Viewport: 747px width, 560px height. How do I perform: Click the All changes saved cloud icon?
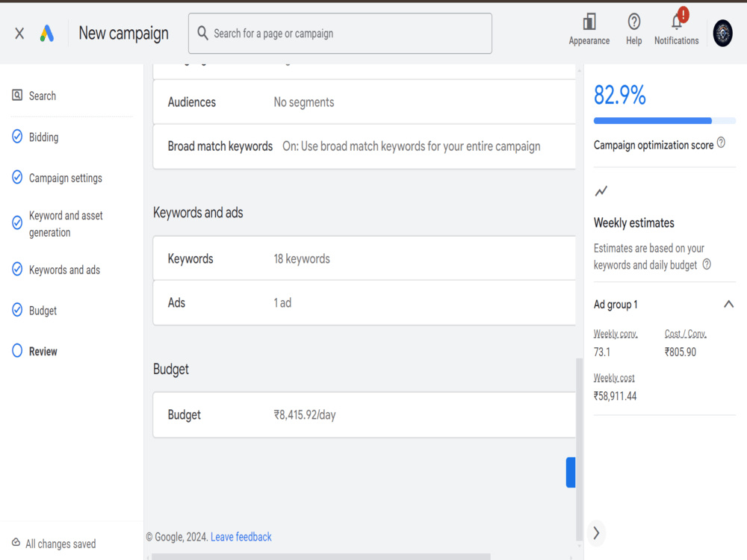click(x=16, y=543)
